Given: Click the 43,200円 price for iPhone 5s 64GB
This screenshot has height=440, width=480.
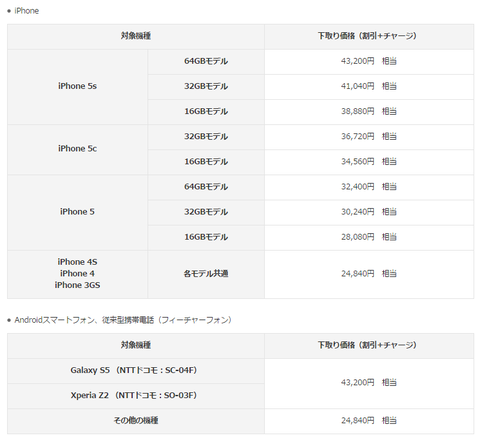Looking at the screenshot, I should 369,62.
